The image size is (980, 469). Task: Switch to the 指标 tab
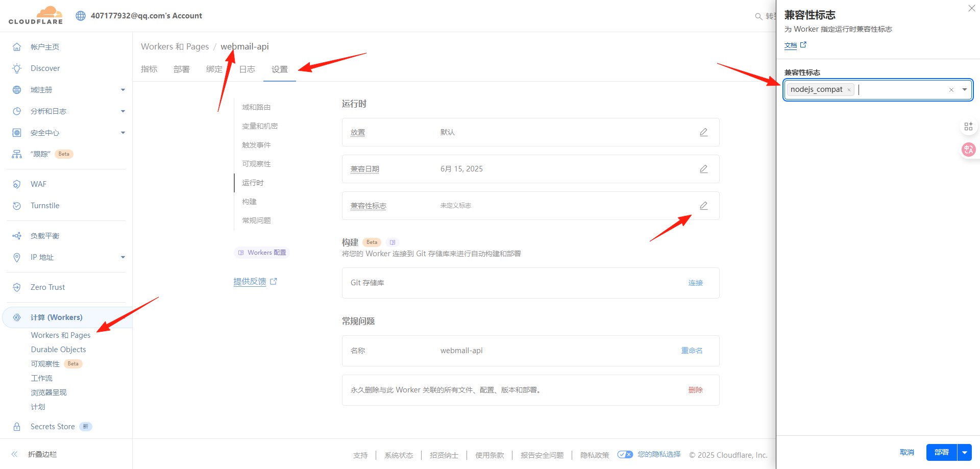[149, 69]
